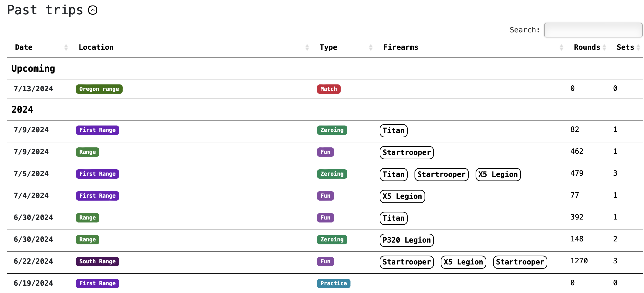This screenshot has height=293, width=644.
Task: Select the 7/4/2024 date cell
Action: 31,195
